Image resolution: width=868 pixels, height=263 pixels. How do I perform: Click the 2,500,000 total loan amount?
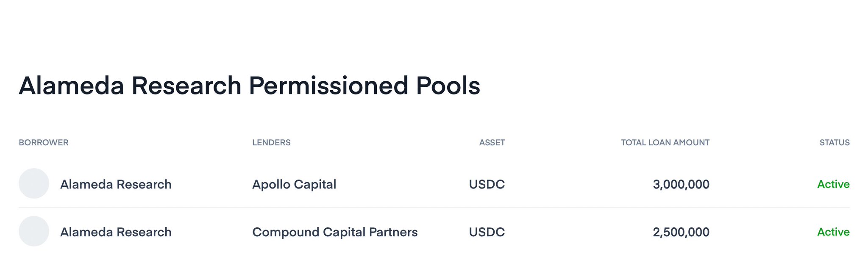click(x=681, y=232)
